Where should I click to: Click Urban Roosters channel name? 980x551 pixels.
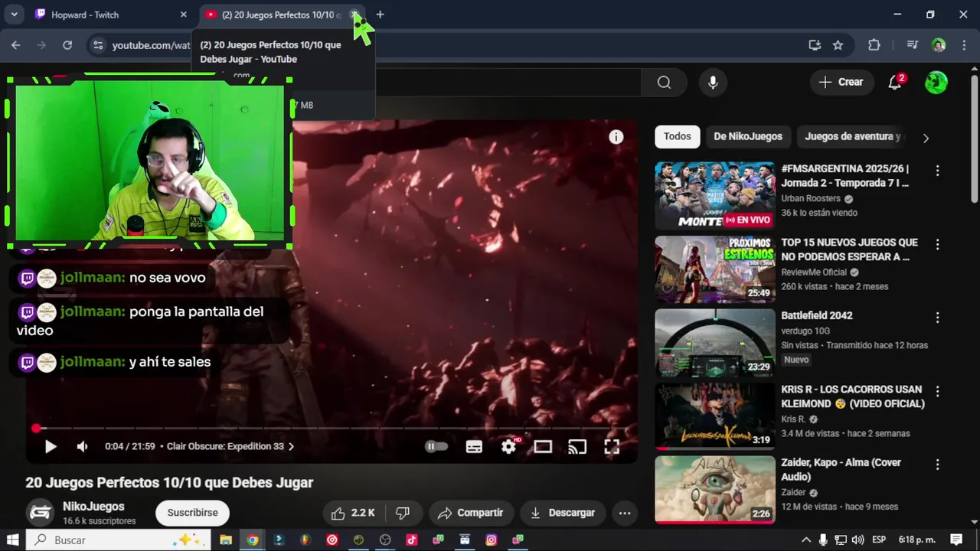coord(811,198)
